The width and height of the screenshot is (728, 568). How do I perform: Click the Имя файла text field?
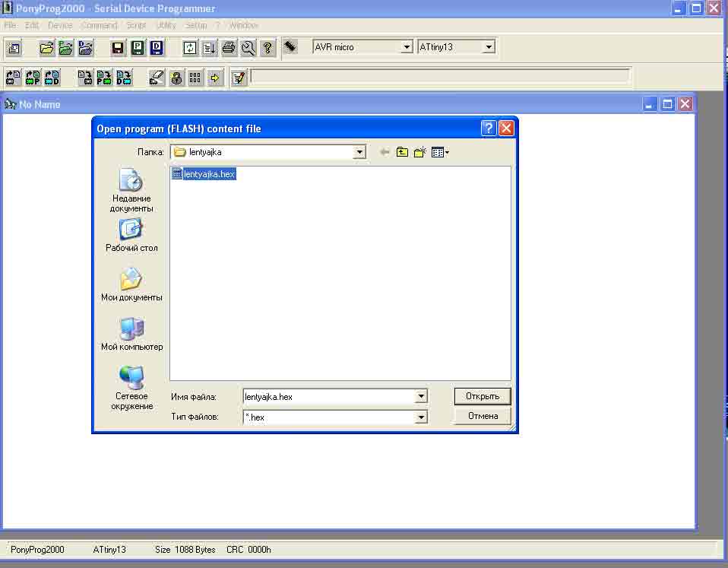click(328, 396)
